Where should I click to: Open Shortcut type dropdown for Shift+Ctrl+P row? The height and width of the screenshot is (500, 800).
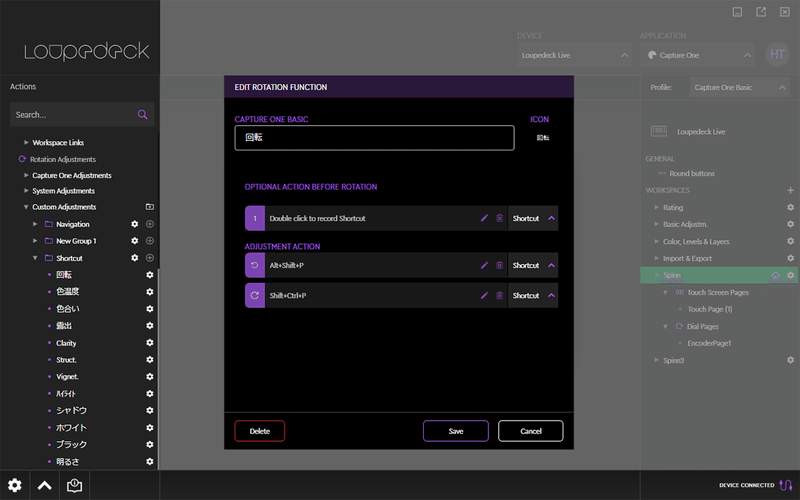coord(533,295)
